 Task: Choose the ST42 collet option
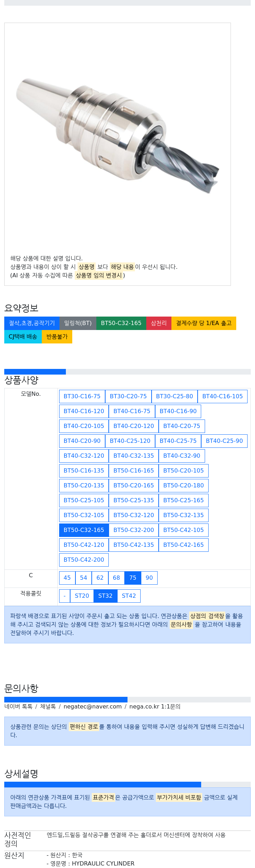129,596
